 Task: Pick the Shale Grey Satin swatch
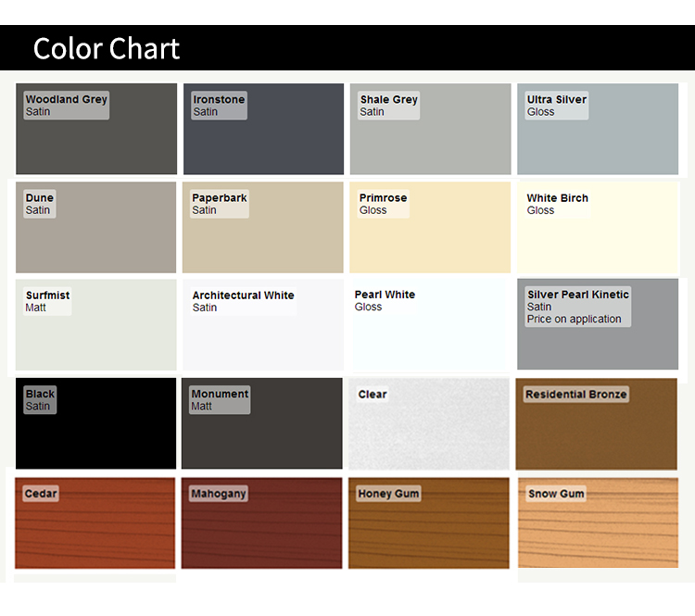(430, 129)
